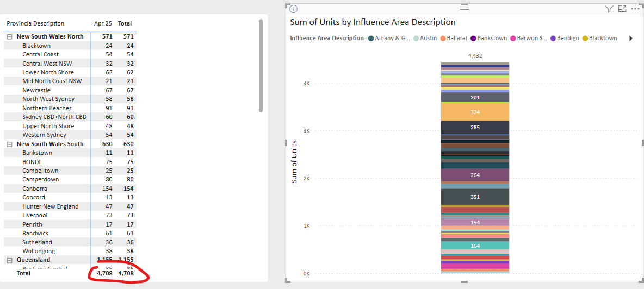The image size is (644, 289).
Task: Select the Newcastle row
Action: [x=70, y=90]
